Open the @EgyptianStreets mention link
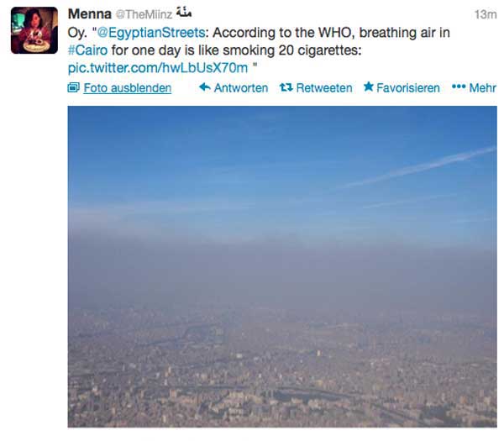 click(150, 33)
